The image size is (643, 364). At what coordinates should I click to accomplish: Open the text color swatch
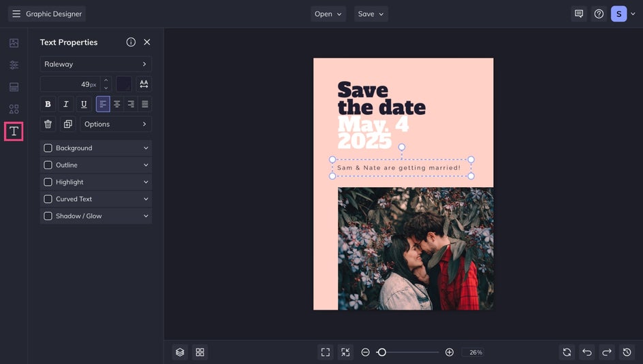click(124, 84)
